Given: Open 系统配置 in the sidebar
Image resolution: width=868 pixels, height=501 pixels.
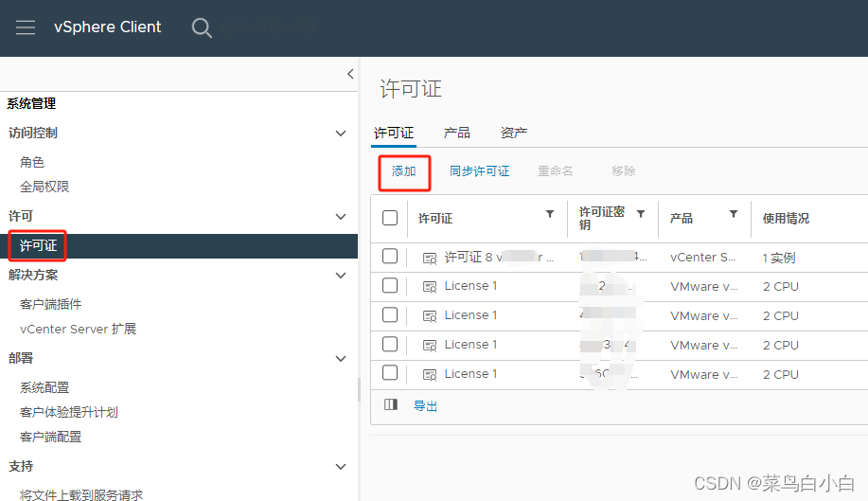Looking at the screenshot, I should 44,387.
